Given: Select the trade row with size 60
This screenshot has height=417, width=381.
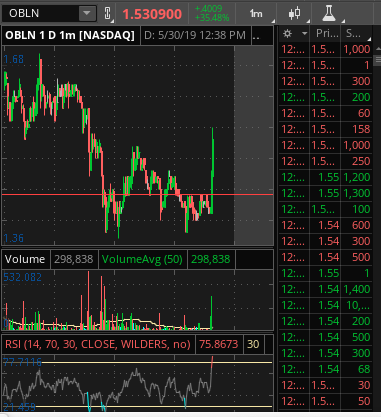Looking at the screenshot, I should point(326,113).
